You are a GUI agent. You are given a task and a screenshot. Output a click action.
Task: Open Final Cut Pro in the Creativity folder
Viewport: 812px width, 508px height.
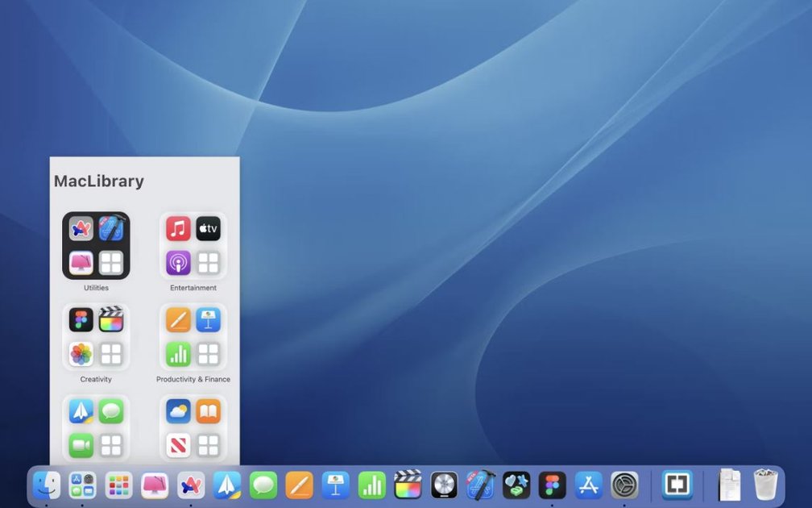coord(112,320)
